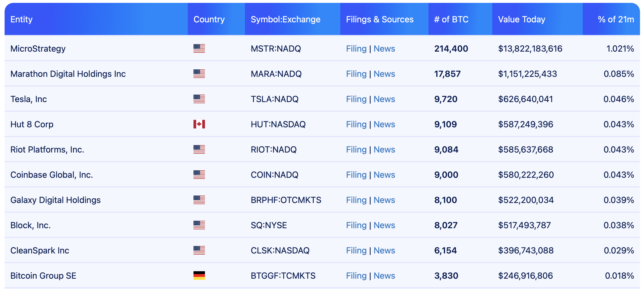Select the MSTR:NADQ symbol text

(276, 48)
